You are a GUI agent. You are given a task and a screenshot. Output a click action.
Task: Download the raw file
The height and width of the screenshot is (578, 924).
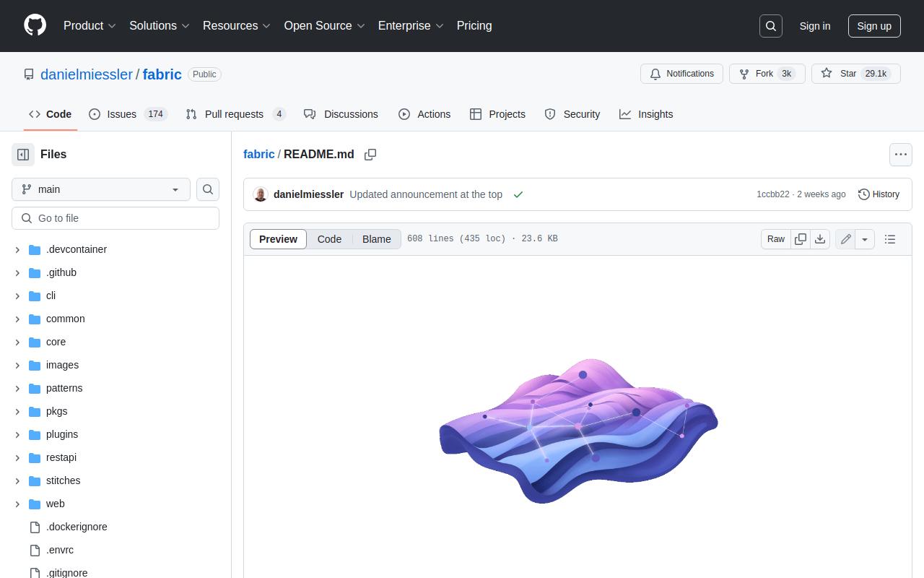(820, 239)
